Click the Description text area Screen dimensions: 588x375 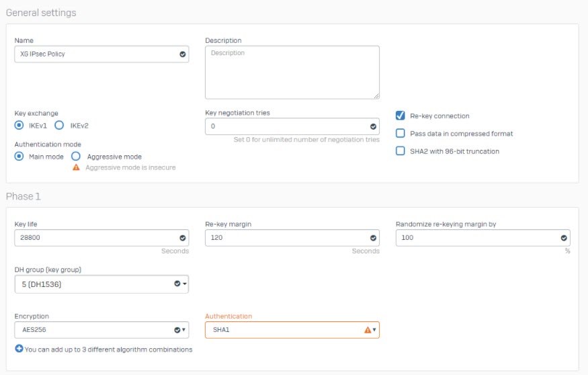(x=292, y=73)
